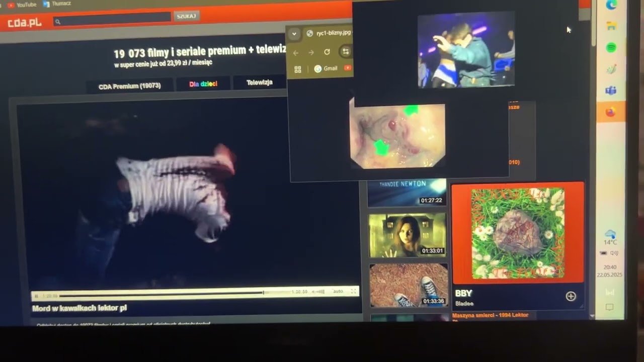Open the red YouTube bookmark icon
Image resolution: width=644 pixels, height=362 pixels.
pos(348,68)
